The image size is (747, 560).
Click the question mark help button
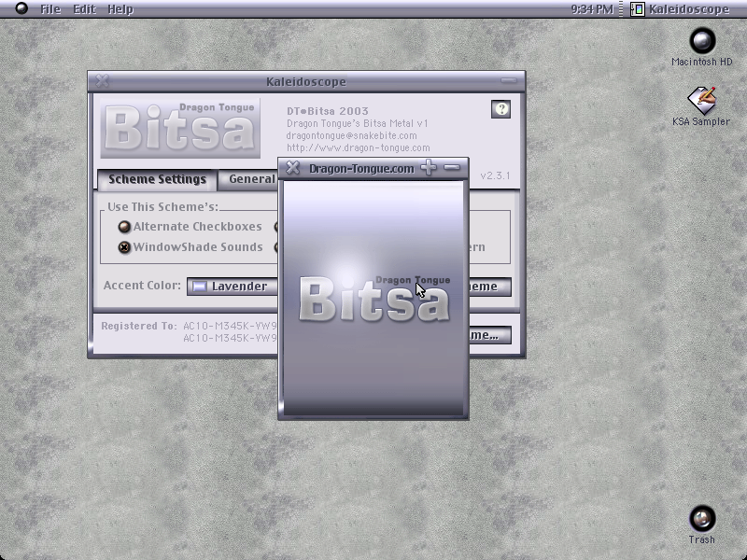click(x=500, y=109)
